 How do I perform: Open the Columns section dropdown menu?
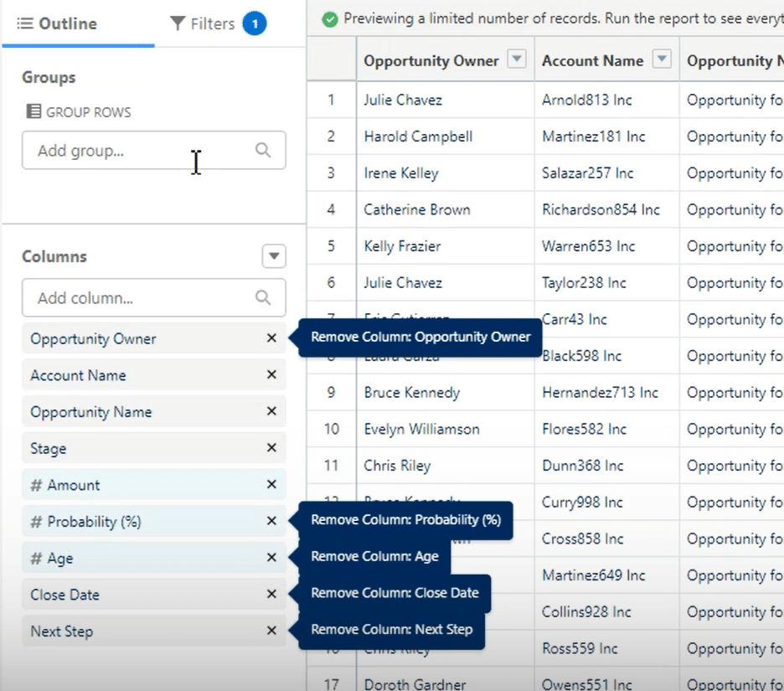[274, 256]
